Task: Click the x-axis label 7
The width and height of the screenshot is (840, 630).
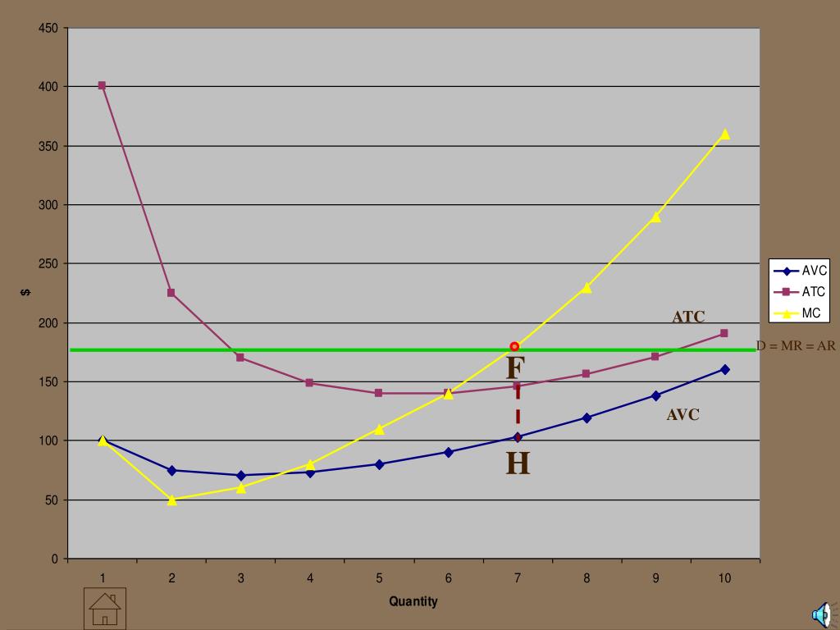Action: click(x=518, y=578)
